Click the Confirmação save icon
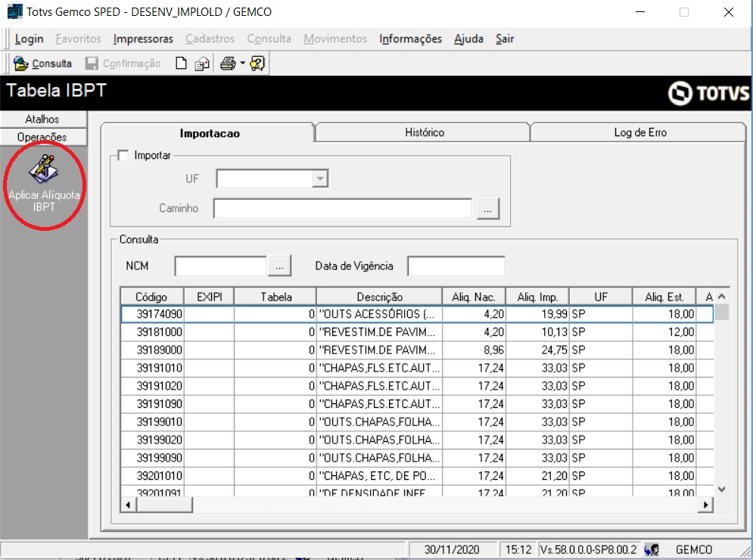753x560 pixels. (92, 64)
